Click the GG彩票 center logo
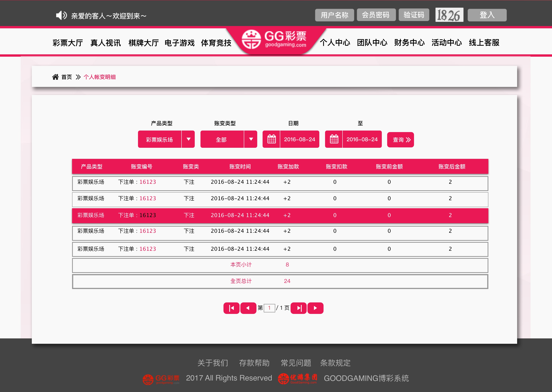 point(274,40)
